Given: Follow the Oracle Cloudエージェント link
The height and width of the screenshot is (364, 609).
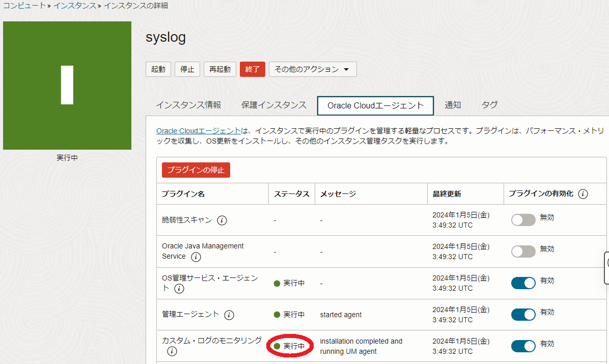Looking at the screenshot, I should tap(198, 131).
